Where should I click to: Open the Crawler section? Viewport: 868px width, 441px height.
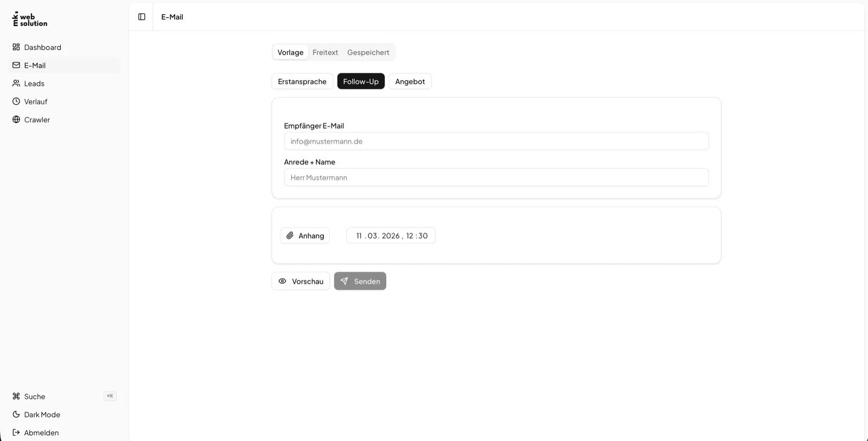click(x=64, y=119)
